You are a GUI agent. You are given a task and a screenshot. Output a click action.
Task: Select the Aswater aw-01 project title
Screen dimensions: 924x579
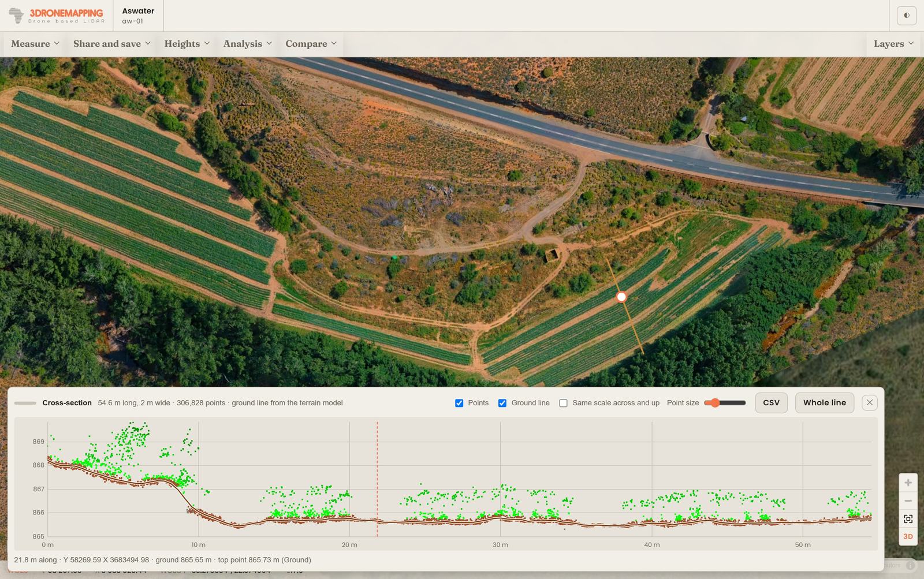click(x=138, y=16)
